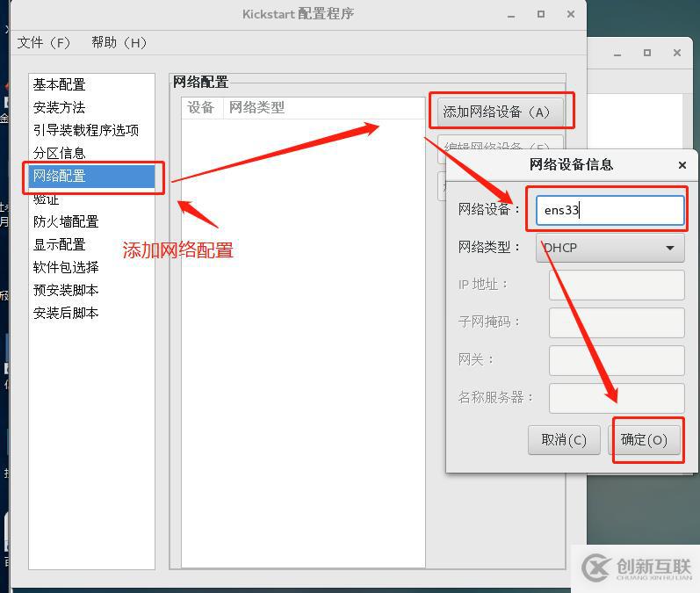Maximize the background window

[x=647, y=53]
